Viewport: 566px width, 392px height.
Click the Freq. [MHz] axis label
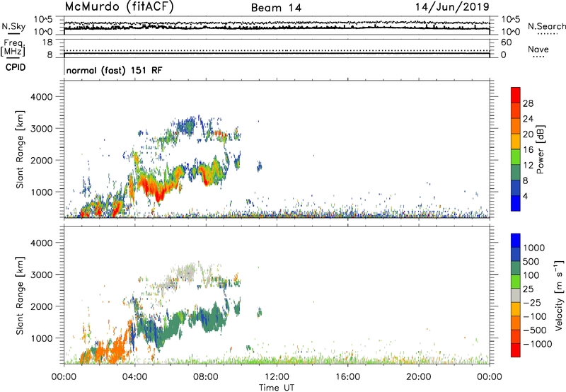pos(13,47)
